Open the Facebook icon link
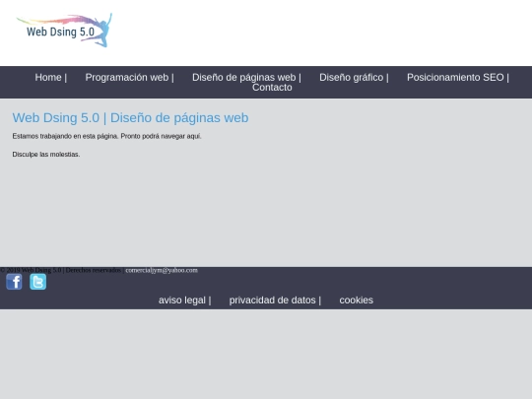532x399 pixels. coord(14,282)
